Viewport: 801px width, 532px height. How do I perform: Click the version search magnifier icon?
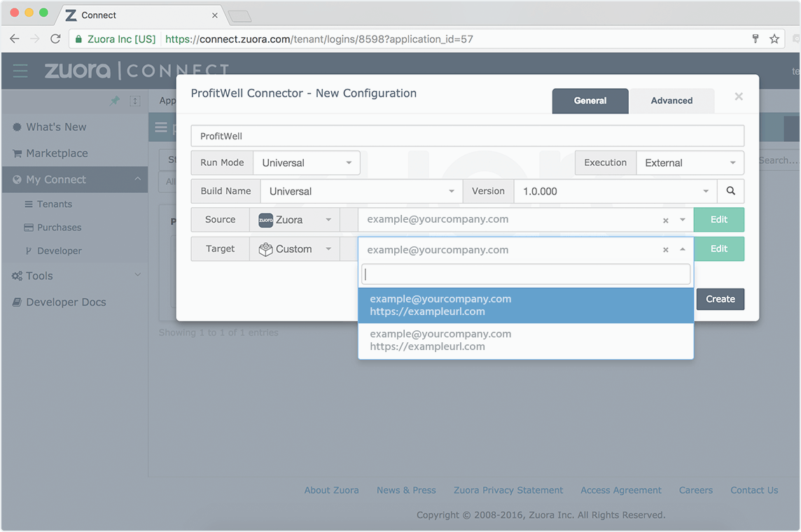(730, 191)
